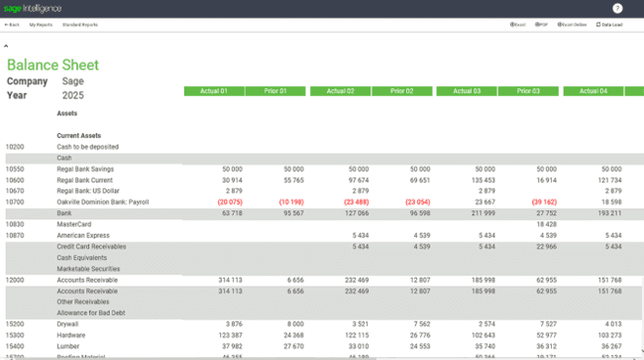Viewport: 644px width, 360px height.
Task: Click the Other Receivables row label
Action: (x=83, y=301)
